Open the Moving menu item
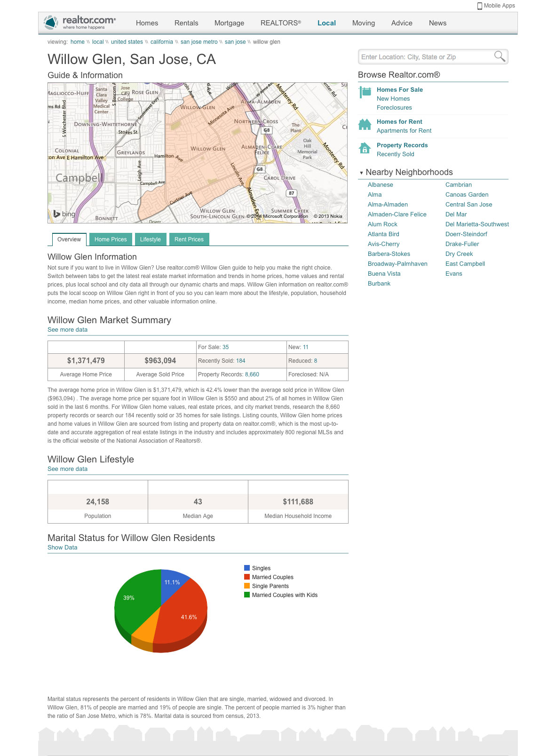Image resolution: width=556 pixels, height=756 pixels. point(364,23)
